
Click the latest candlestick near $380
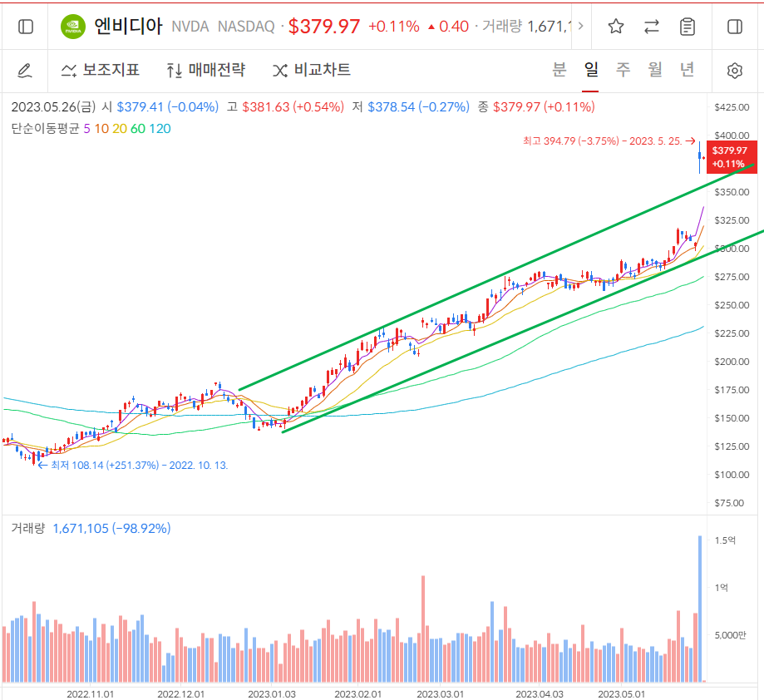pyautogui.click(x=704, y=158)
